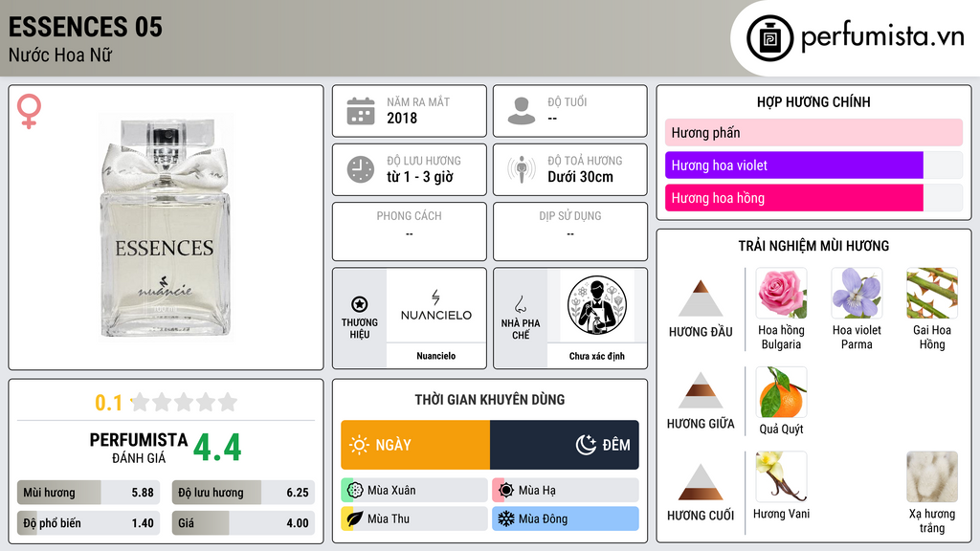Screen dimensions: 980x551
Task: Click the Hương giữa pyramid icon
Action: tap(701, 390)
